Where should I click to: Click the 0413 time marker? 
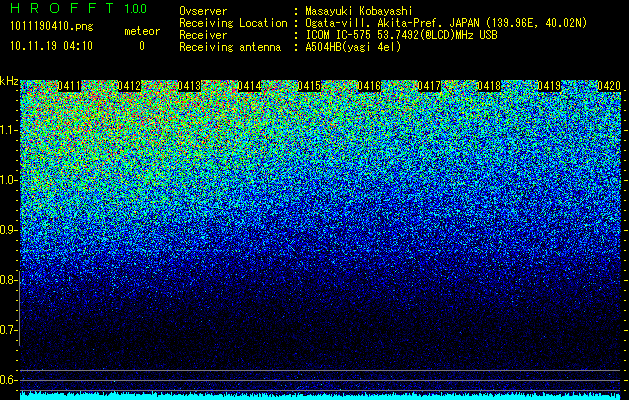pos(189,86)
